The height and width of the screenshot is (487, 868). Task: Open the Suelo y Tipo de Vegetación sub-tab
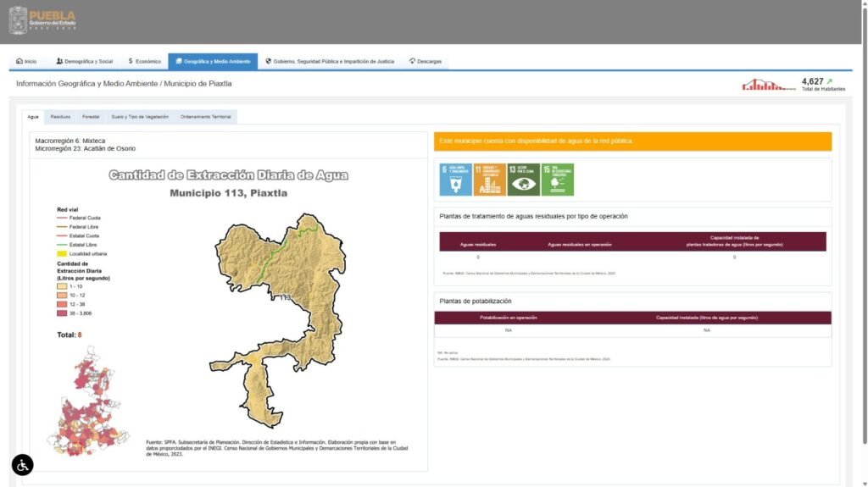point(140,117)
